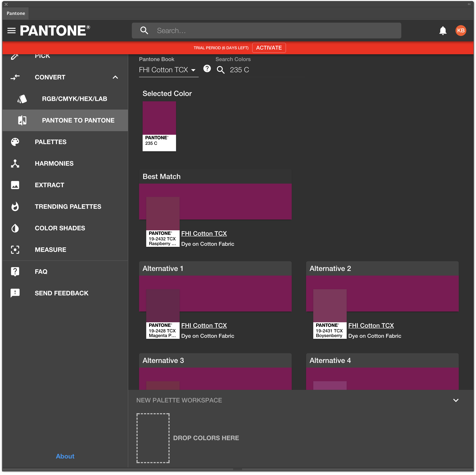Open notifications bell icon

443,31
